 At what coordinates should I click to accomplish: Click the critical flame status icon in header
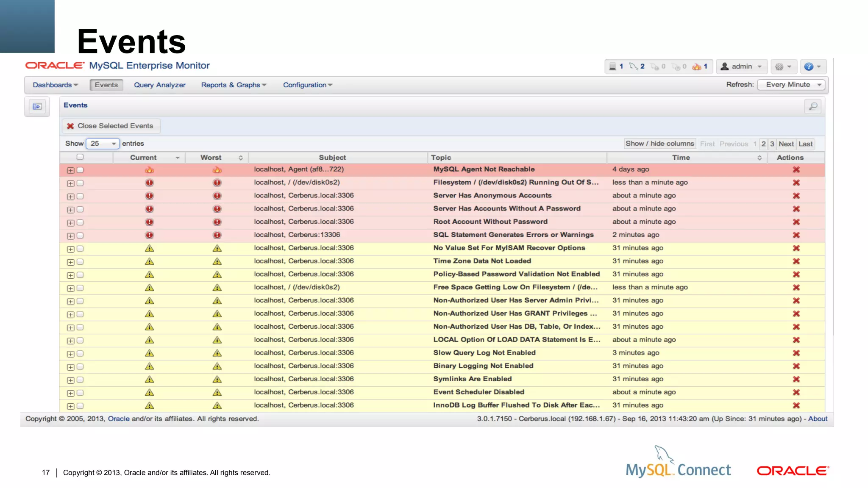coord(697,67)
